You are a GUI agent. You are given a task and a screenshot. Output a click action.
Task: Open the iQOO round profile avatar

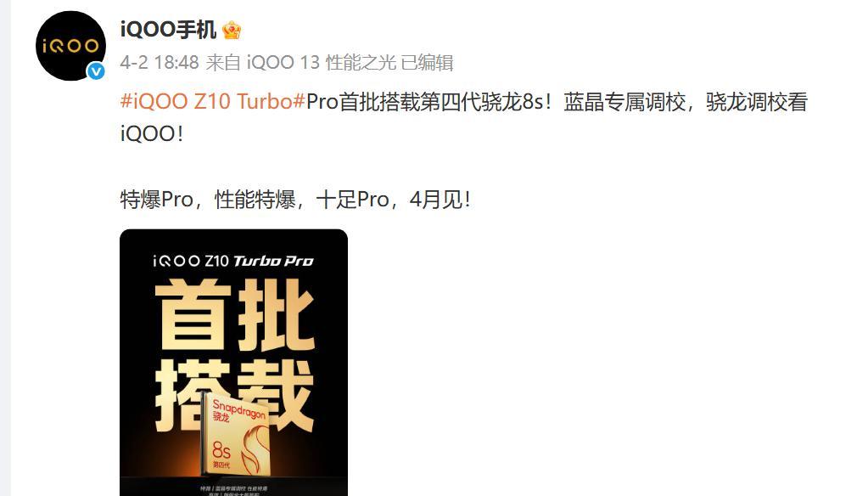point(71,46)
